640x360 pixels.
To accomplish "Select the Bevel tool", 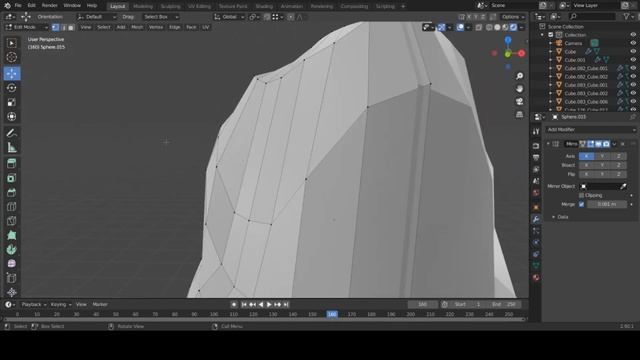I will tap(11, 192).
